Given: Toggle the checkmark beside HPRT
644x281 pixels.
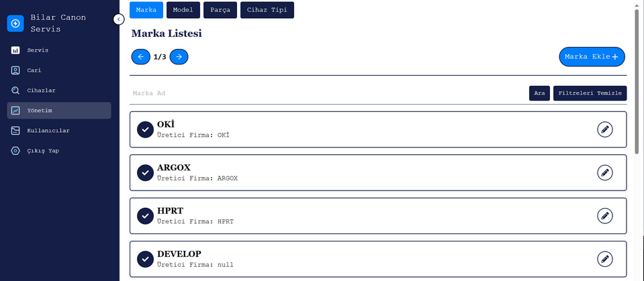Looking at the screenshot, I should point(145,216).
